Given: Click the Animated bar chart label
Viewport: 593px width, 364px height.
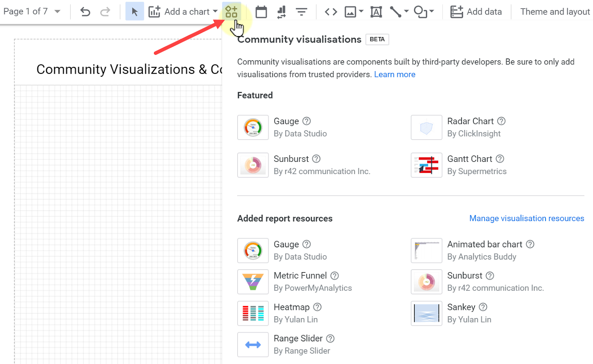Looking at the screenshot, I should (x=485, y=244).
